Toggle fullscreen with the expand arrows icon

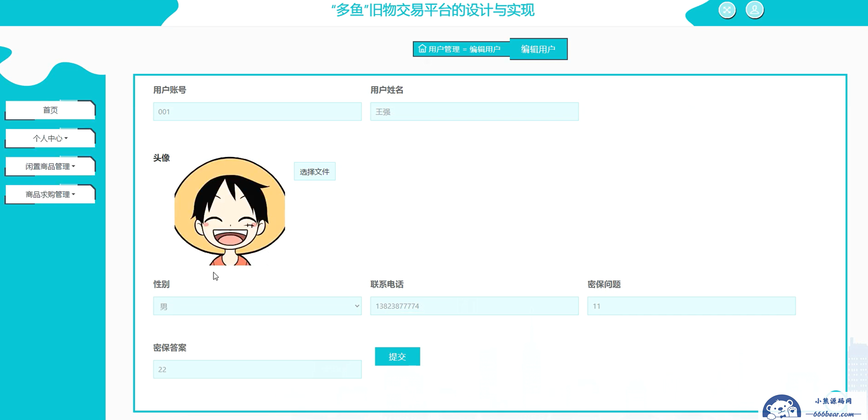tap(727, 10)
